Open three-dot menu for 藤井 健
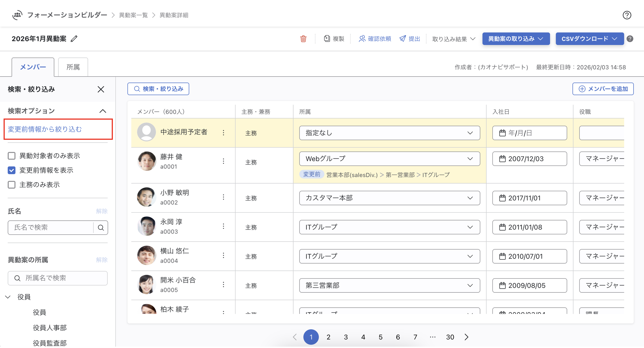This screenshot has height=348, width=644. (223, 161)
